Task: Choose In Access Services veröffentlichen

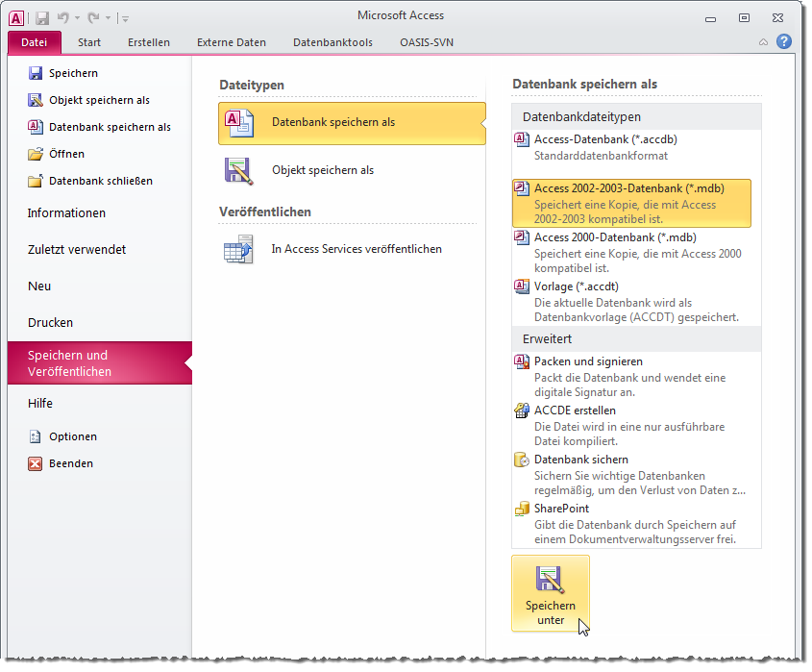Action: 356,249
